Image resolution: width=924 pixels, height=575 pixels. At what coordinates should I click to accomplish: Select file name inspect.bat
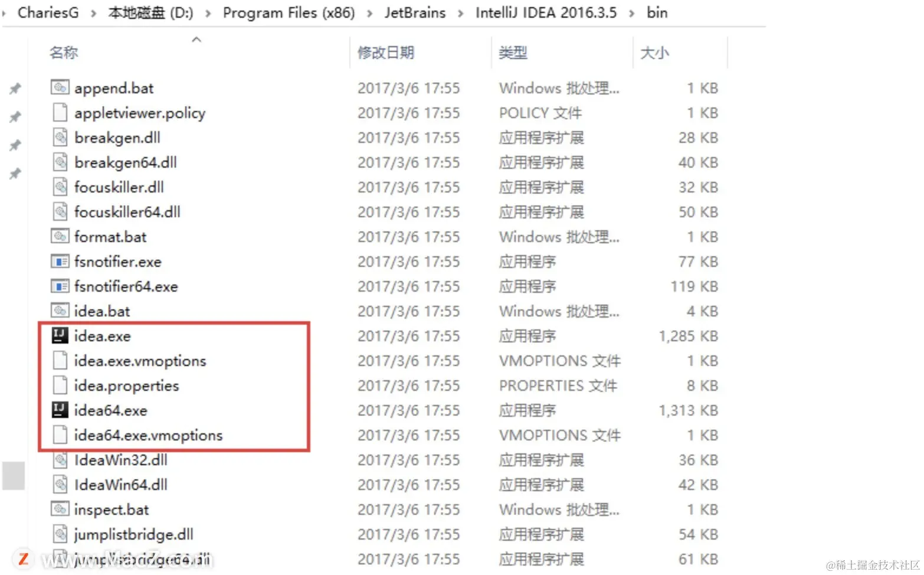(x=112, y=509)
